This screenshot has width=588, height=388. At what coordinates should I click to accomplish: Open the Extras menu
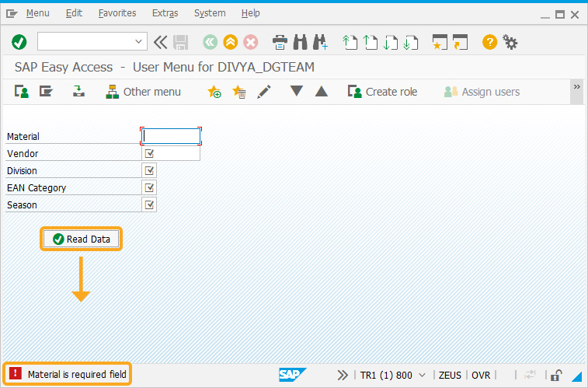pyautogui.click(x=165, y=13)
